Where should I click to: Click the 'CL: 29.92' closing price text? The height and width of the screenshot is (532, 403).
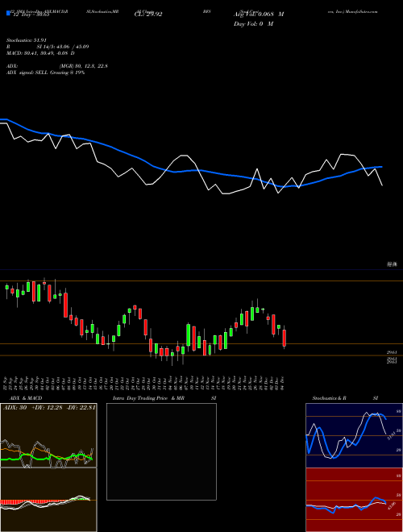148,15
